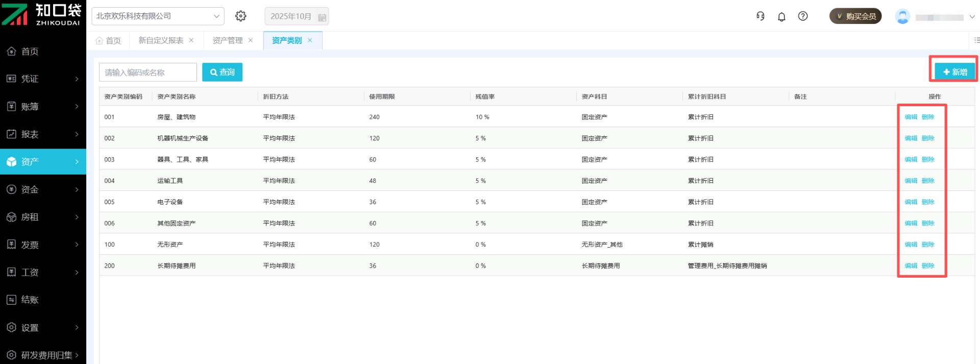Switch to the 新自定义报表 tab
The width and height of the screenshot is (980, 364).
pos(161,41)
